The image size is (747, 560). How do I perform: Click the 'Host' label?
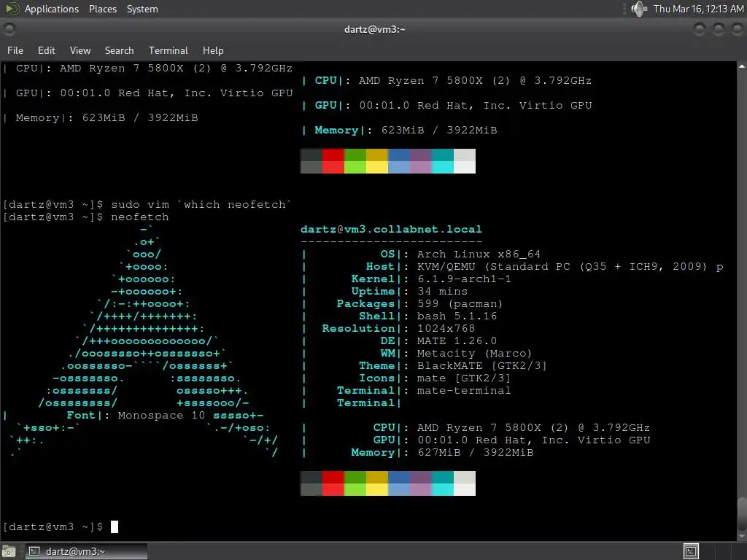pos(380,267)
